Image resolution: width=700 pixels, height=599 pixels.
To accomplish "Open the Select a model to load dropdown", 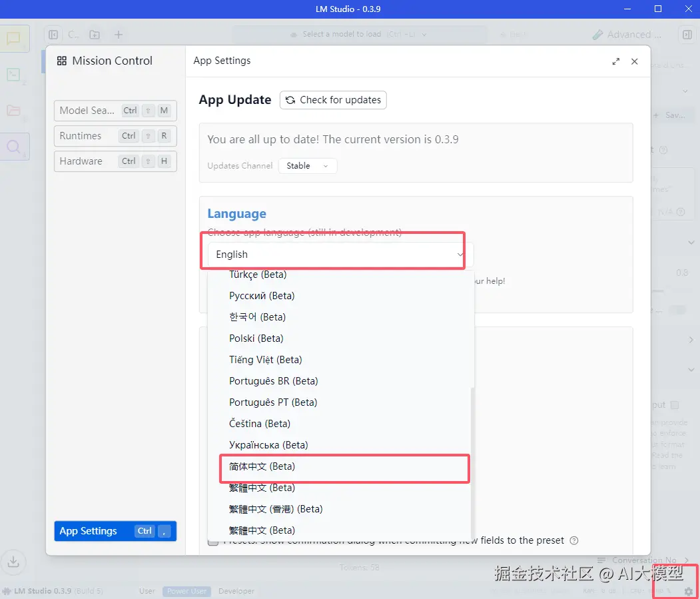I will [x=360, y=35].
